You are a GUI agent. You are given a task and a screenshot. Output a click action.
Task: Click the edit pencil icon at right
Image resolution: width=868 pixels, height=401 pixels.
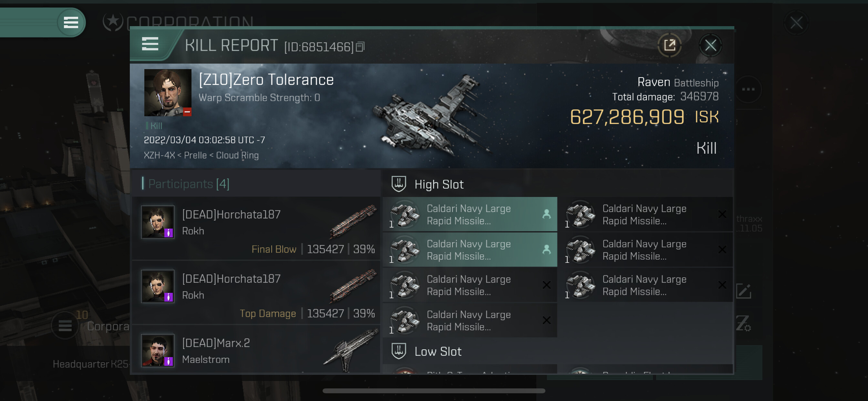(x=744, y=291)
